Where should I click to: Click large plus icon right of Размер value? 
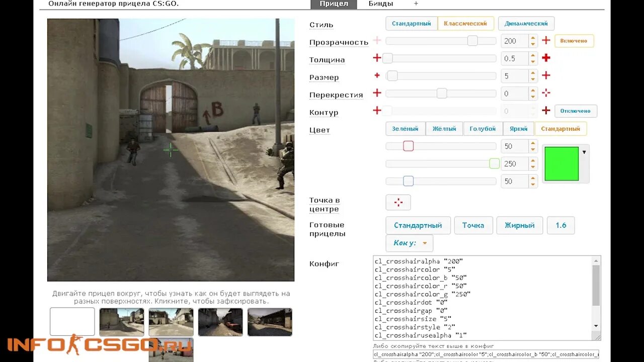click(546, 75)
